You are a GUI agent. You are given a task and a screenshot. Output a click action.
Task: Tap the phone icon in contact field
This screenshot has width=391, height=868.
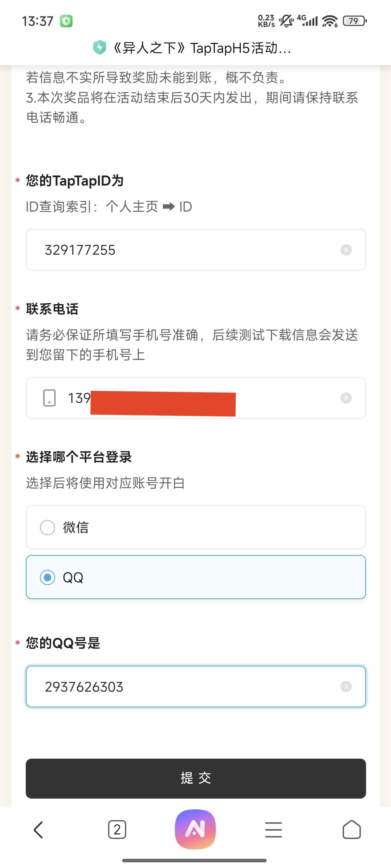tap(49, 398)
